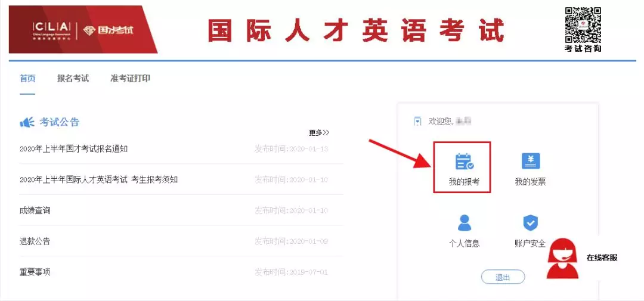Open the 退款公告 announcement

click(x=35, y=241)
